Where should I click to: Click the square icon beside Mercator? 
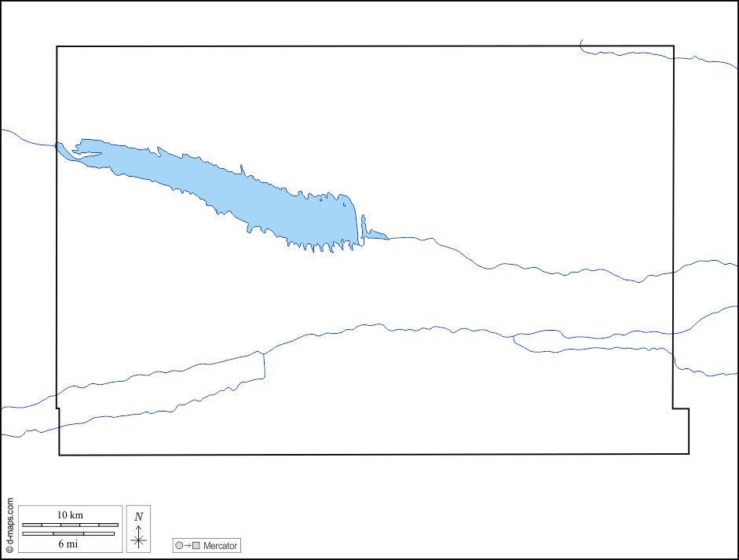point(196,545)
